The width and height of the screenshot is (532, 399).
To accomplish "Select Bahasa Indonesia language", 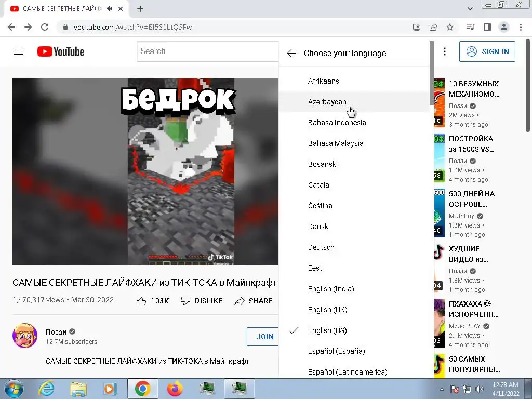I will (354, 123).
